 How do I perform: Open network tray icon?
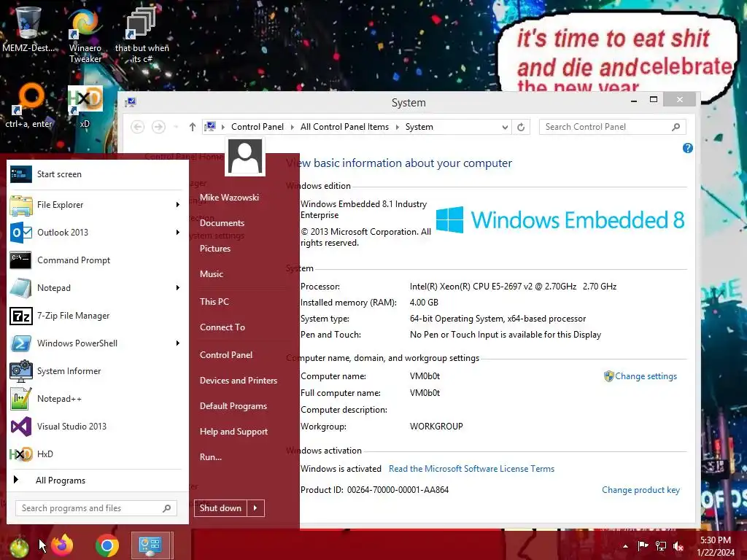tap(661, 546)
